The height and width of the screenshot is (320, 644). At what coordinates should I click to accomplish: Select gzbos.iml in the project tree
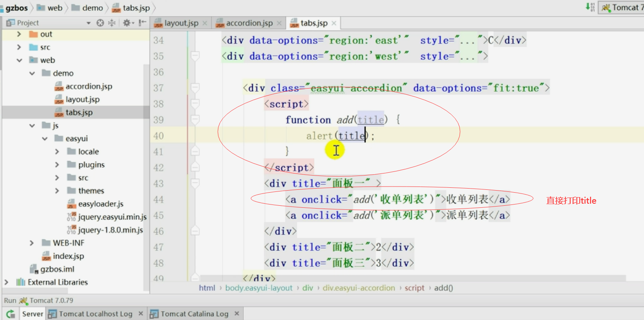(x=57, y=269)
